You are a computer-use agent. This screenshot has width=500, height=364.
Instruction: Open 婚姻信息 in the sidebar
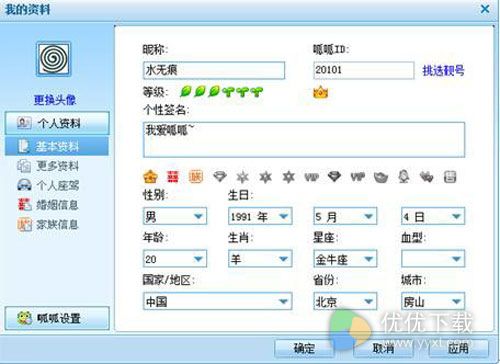(48, 205)
